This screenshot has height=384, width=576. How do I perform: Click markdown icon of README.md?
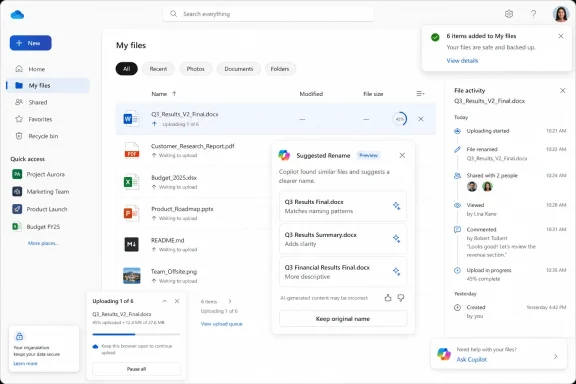click(132, 244)
